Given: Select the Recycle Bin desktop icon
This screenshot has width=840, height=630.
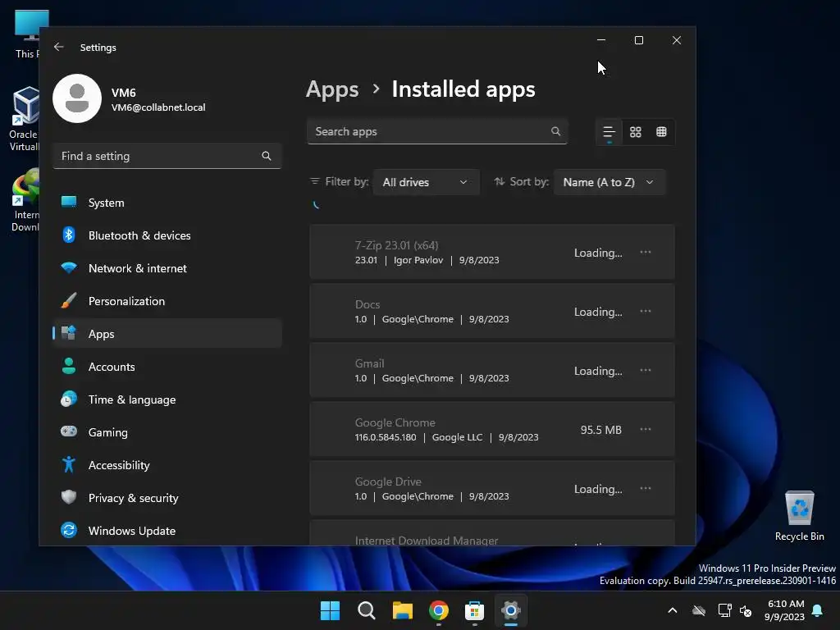Looking at the screenshot, I should tap(799, 515).
